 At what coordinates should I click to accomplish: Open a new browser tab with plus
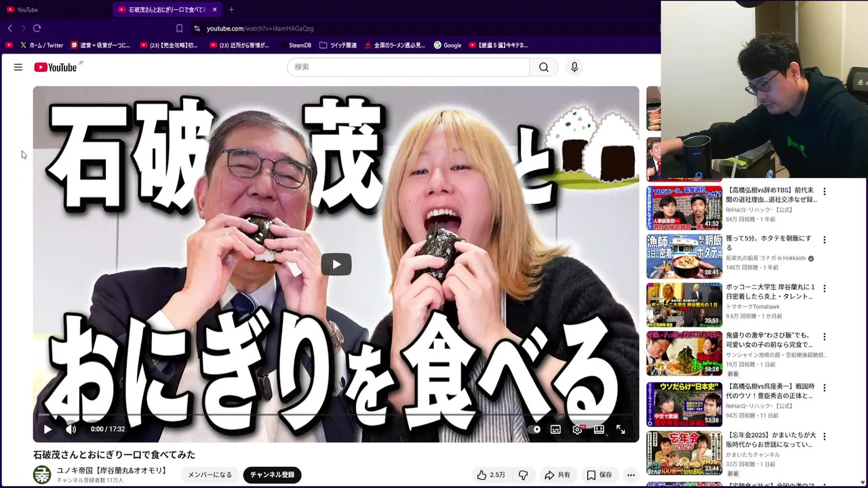tap(231, 9)
